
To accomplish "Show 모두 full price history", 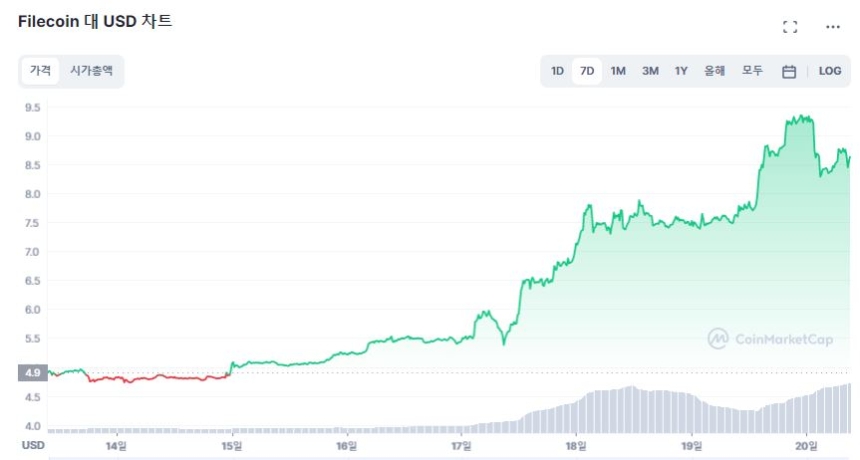I will (x=752, y=71).
